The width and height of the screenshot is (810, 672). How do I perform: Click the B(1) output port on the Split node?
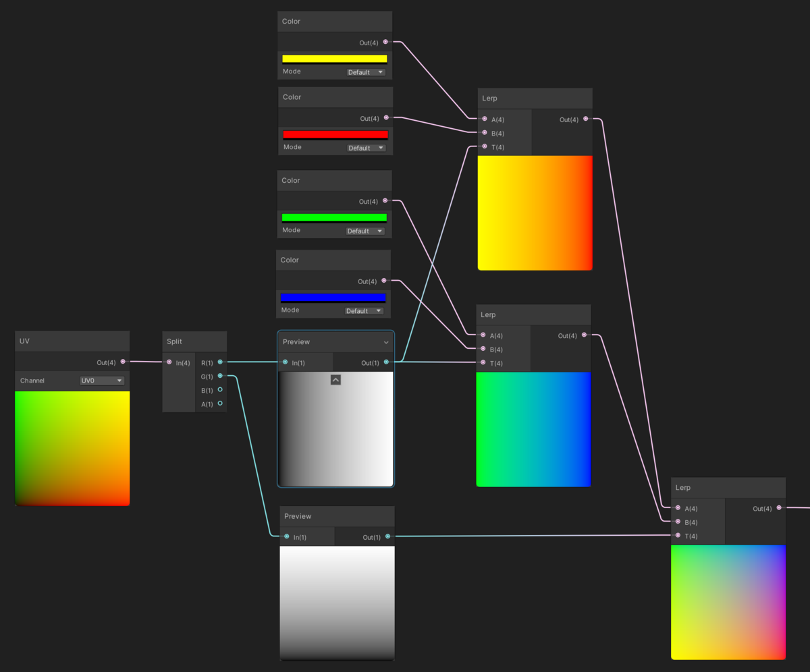tap(220, 389)
